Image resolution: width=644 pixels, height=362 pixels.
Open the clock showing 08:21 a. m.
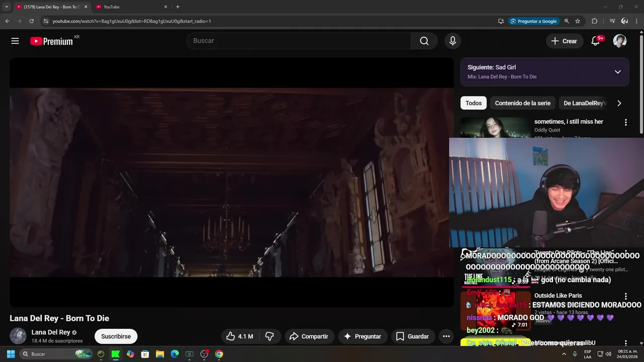pos(627,354)
